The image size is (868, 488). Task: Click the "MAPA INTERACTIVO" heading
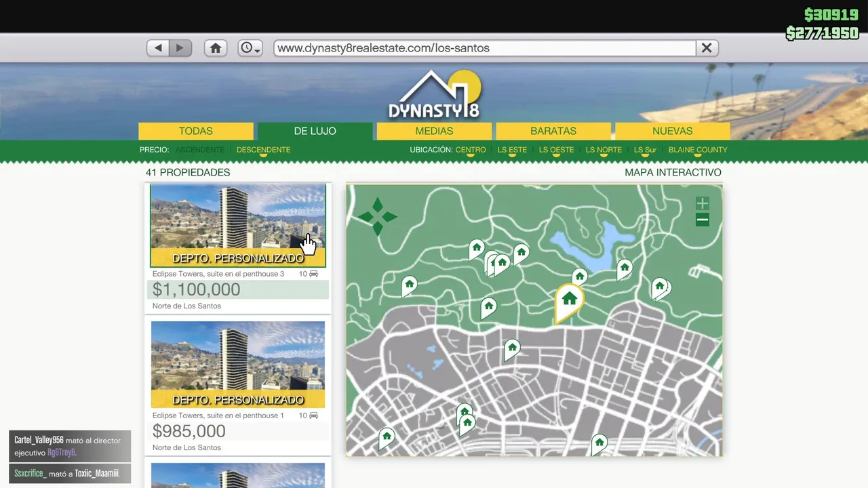(x=673, y=172)
